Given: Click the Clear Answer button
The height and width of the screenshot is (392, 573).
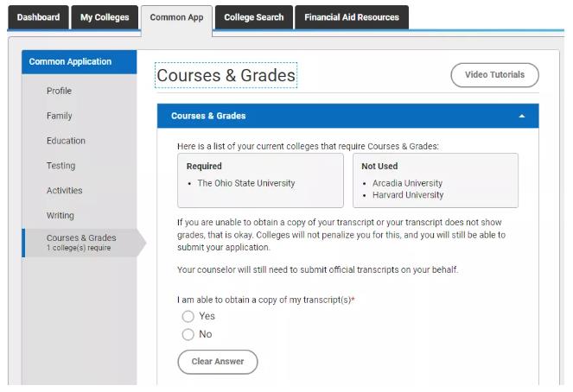Looking at the screenshot, I should point(218,362).
